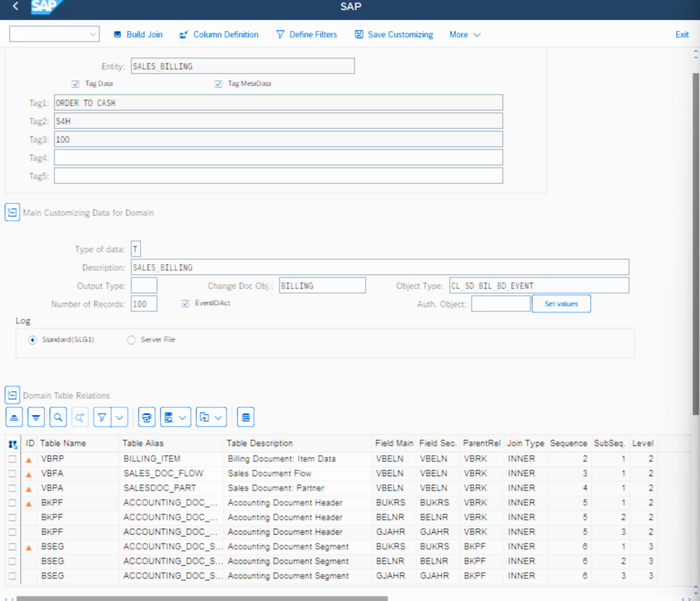The width and height of the screenshot is (700, 601).
Task: Expand the filter options dropdown arrow
Action: (x=119, y=417)
